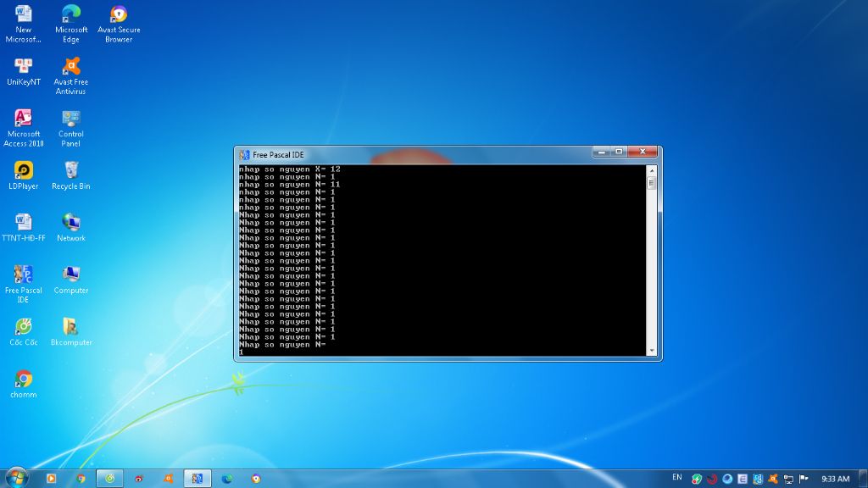Switch to Cốc Cốc taskbar button
This screenshot has height=488, width=868.
pyautogui.click(x=109, y=479)
